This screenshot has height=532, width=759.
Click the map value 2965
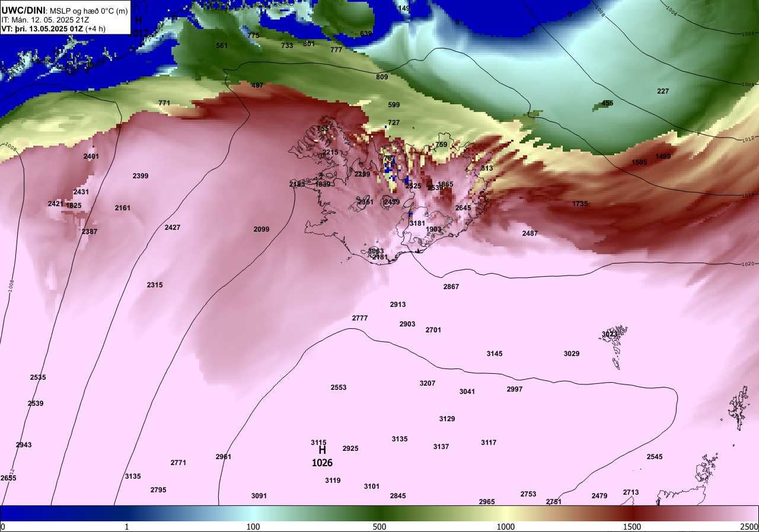[x=487, y=502]
